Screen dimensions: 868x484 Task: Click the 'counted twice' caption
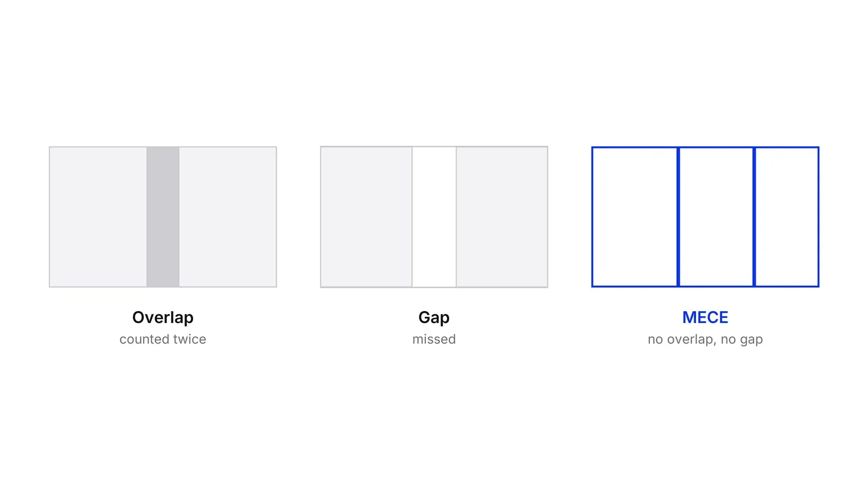coord(163,339)
